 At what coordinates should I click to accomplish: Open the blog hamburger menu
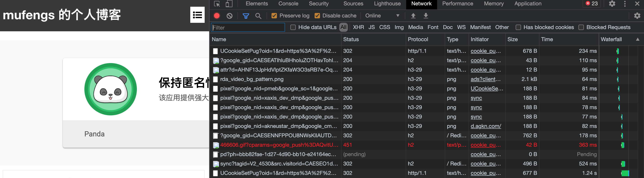coord(197,15)
